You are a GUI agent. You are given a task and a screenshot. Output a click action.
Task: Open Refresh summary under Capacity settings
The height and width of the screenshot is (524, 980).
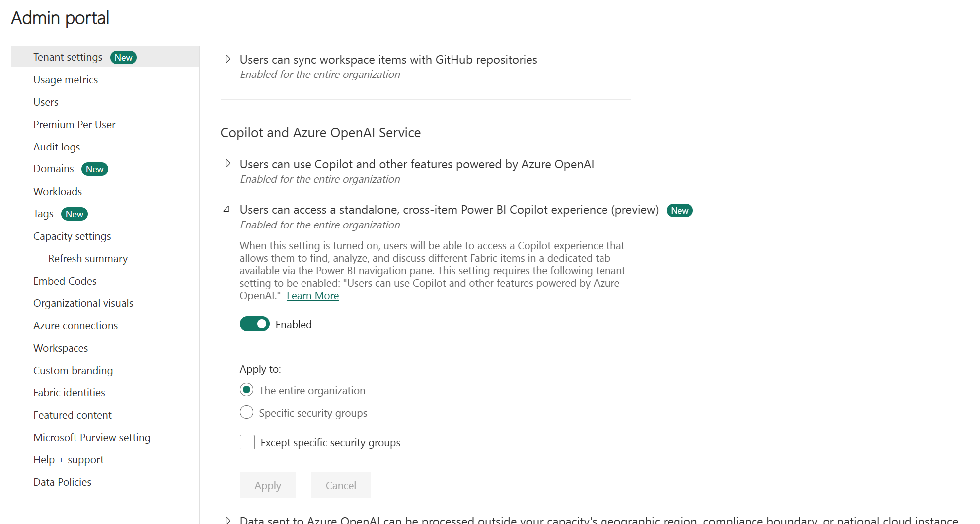pos(88,259)
